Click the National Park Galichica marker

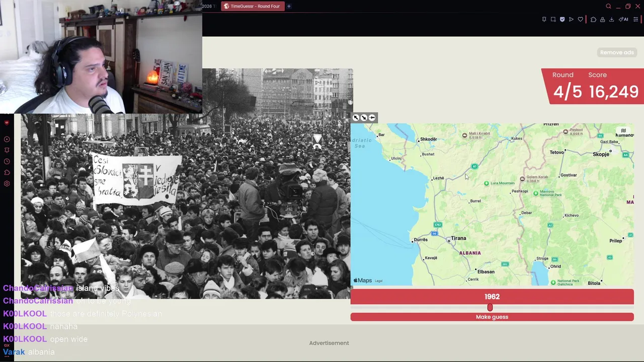(553, 283)
